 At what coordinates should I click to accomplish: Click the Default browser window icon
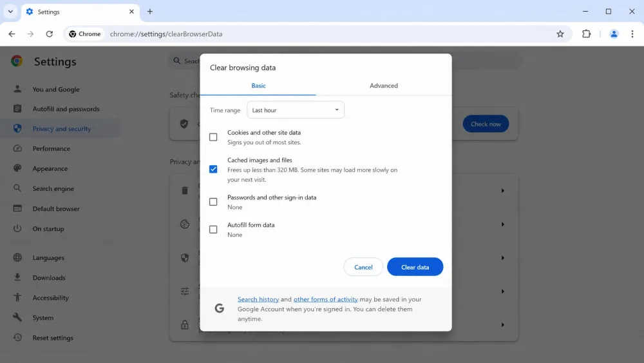17,208
